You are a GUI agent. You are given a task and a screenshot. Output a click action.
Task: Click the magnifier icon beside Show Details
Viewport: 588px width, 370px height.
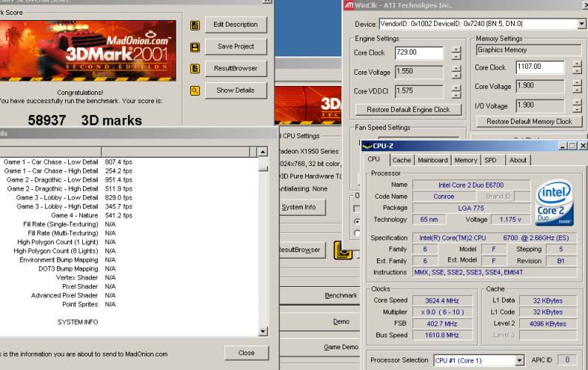(195, 90)
